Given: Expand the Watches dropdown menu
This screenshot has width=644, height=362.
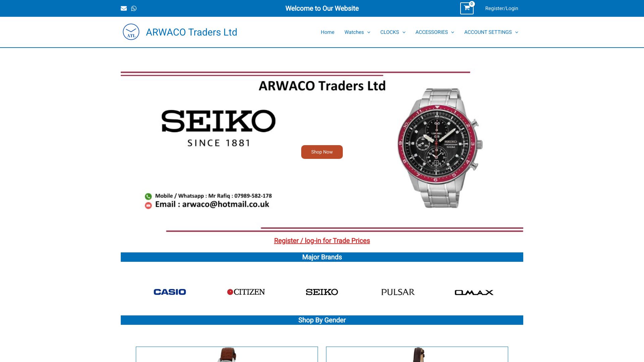Looking at the screenshot, I should click(x=357, y=32).
